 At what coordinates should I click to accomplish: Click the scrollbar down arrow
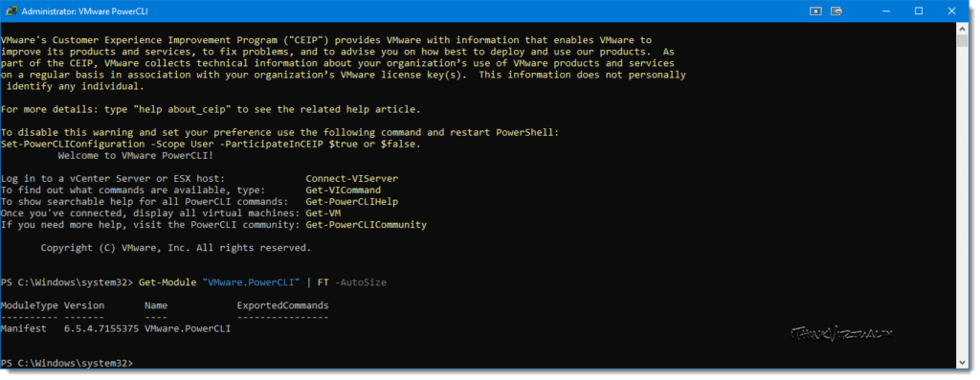(x=962, y=363)
